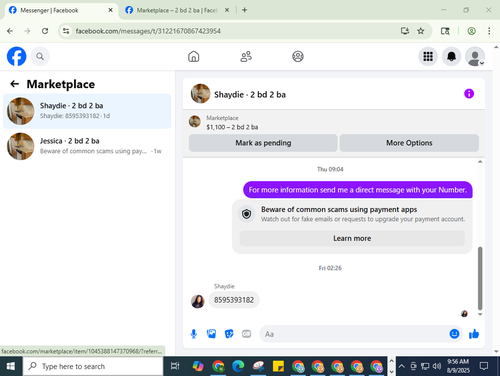The width and height of the screenshot is (500, 376).
Task: Open the Facebook menu grid icon
Action: 428,56
